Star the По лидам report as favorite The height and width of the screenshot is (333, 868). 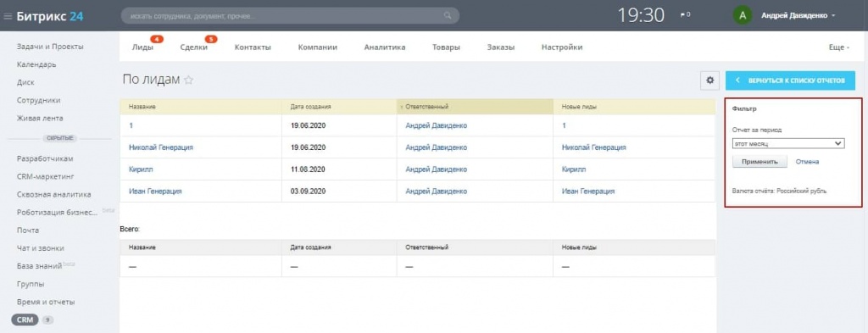coord(189,80)
